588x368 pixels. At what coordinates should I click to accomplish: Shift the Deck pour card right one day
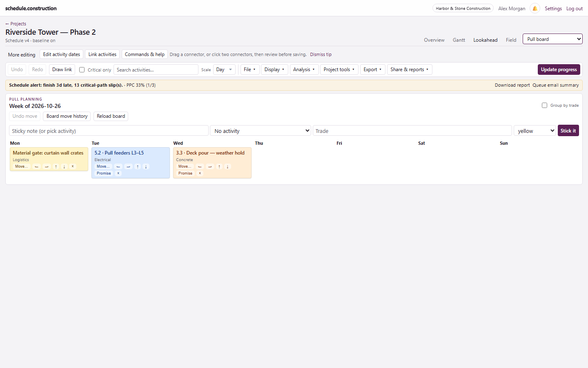click(210, 166)
